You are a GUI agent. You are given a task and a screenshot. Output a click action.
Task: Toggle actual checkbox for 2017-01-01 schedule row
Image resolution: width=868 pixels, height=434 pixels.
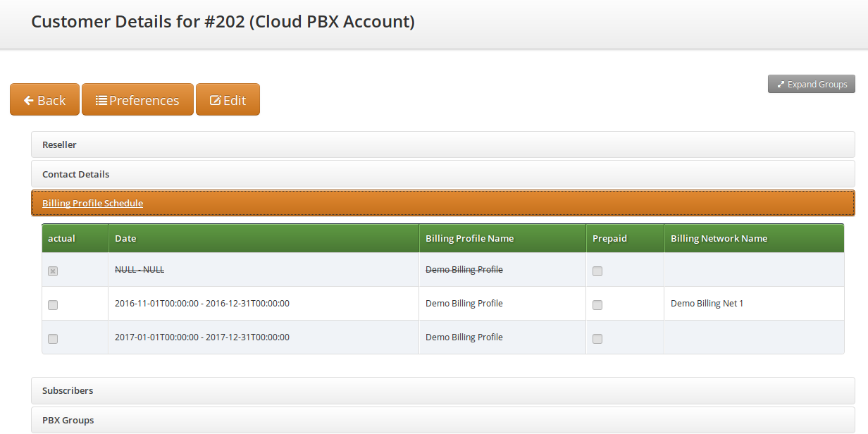pyautogui.click(x=53, y=339)
